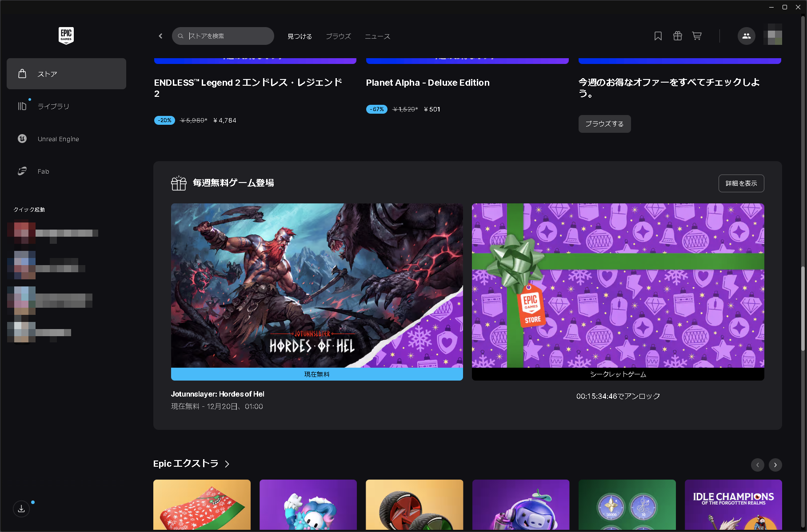Click 現在無料 - 12月20日 date text

217,406
